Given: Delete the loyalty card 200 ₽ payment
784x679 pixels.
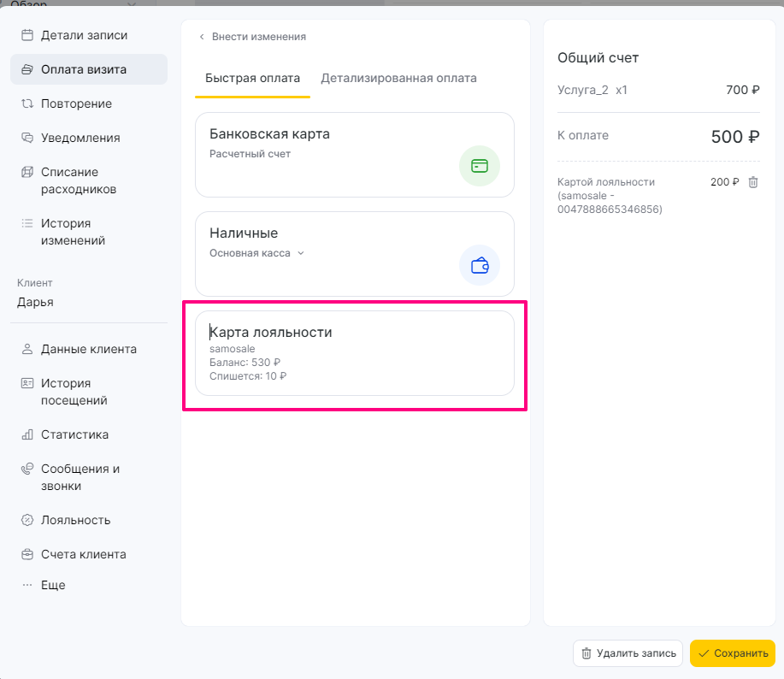Looking at the screenshot, I should click(753, 182).
